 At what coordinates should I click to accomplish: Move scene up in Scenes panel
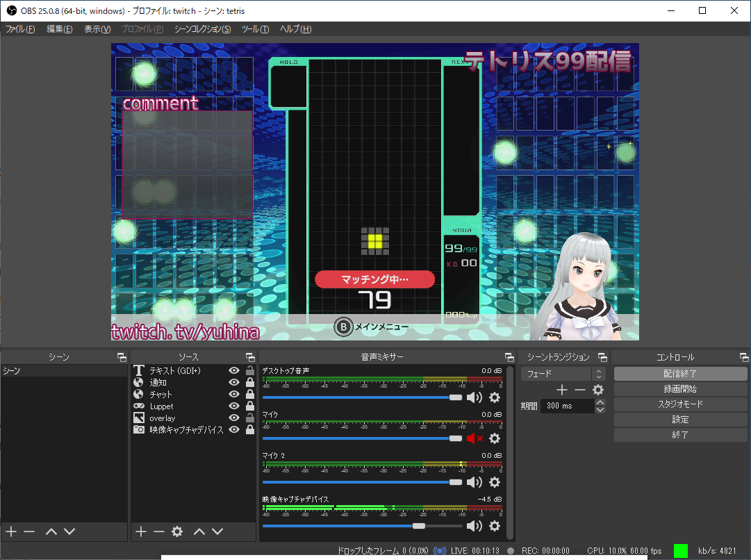coord(51,532)
